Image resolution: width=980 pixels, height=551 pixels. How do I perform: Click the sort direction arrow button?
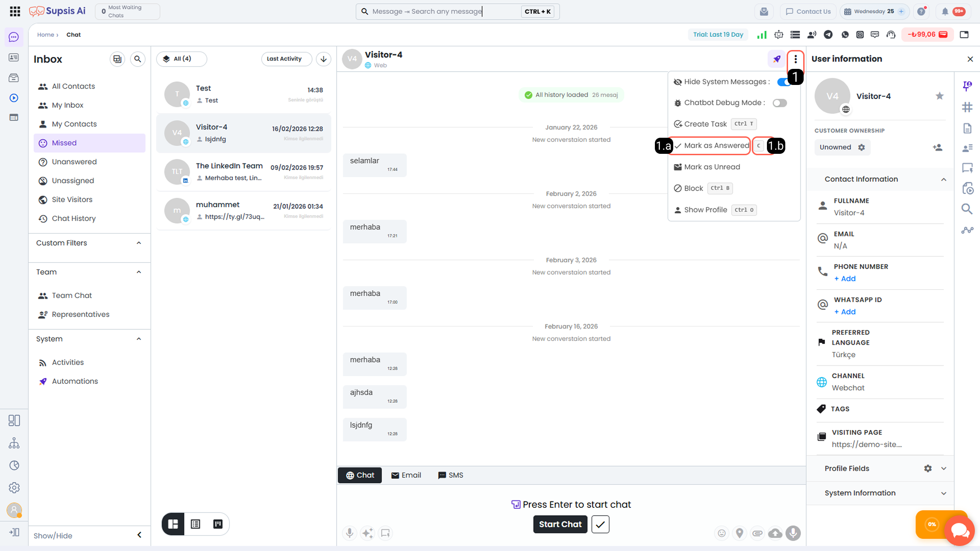click(x=323, y=59)
